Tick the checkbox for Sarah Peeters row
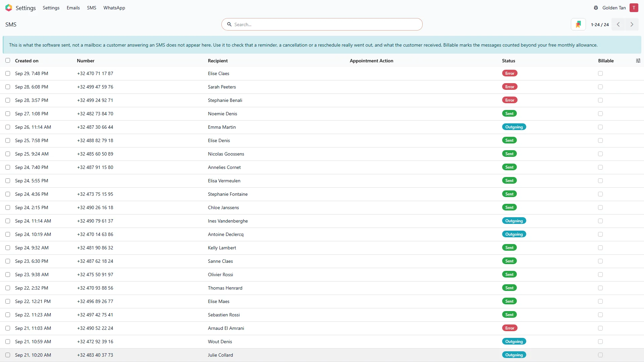The width and height of the screenshot is (644, 362). pyautogui.click(x=8, y=87)
